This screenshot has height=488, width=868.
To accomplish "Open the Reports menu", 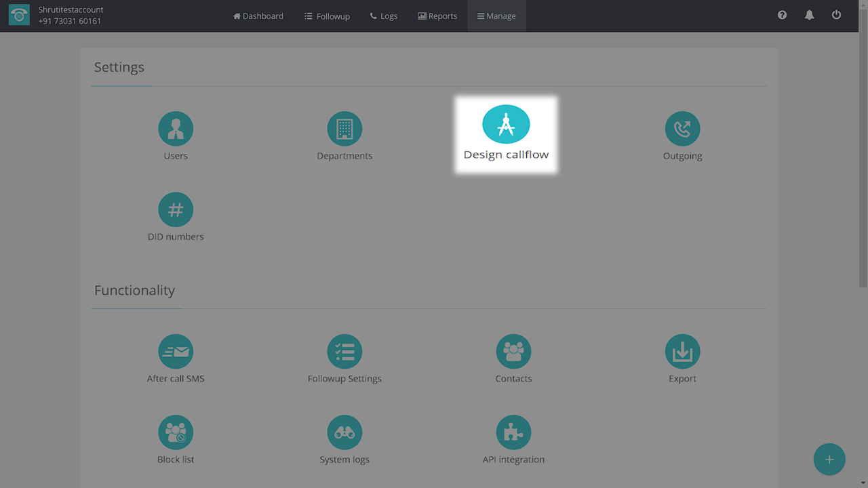I will pos(437,16).
